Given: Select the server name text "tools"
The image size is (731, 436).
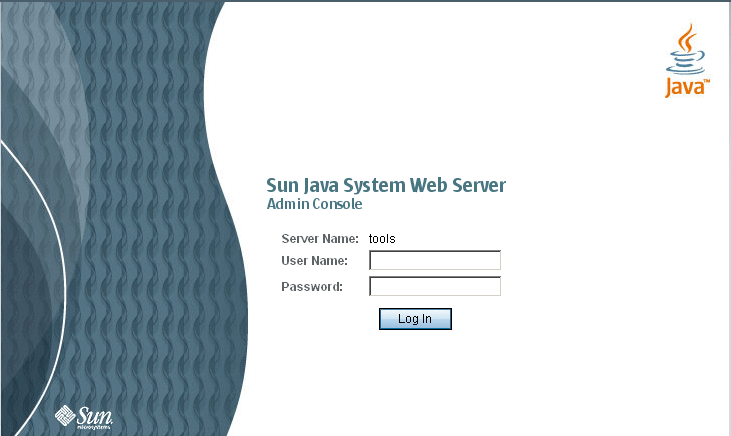Looking at the screenshot, I should [x=382, y=239].
